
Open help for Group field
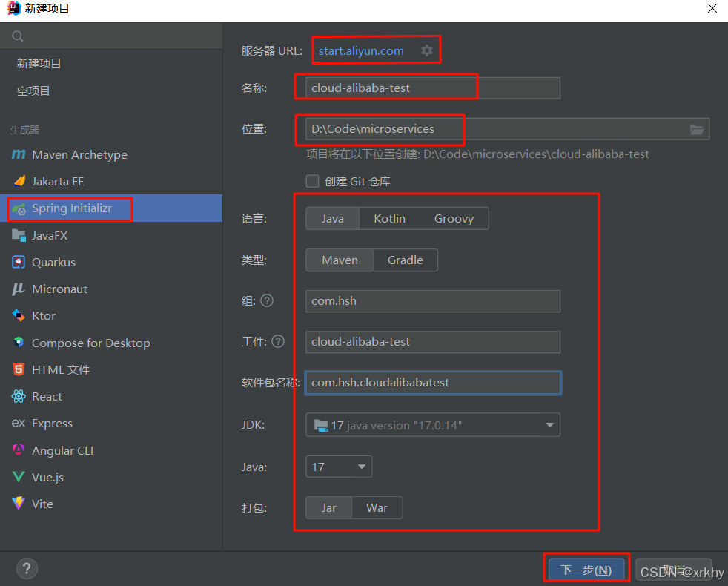click(267, 300)
